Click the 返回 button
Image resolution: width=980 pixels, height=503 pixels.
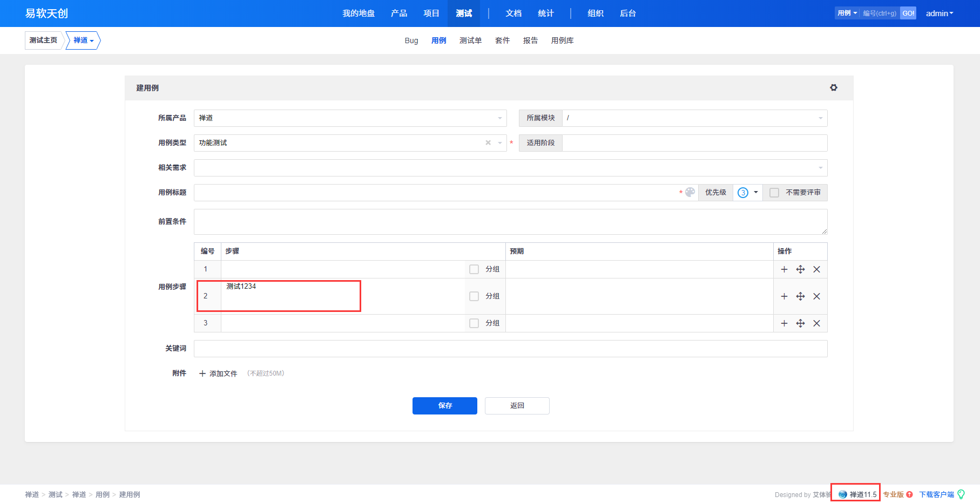517,406
